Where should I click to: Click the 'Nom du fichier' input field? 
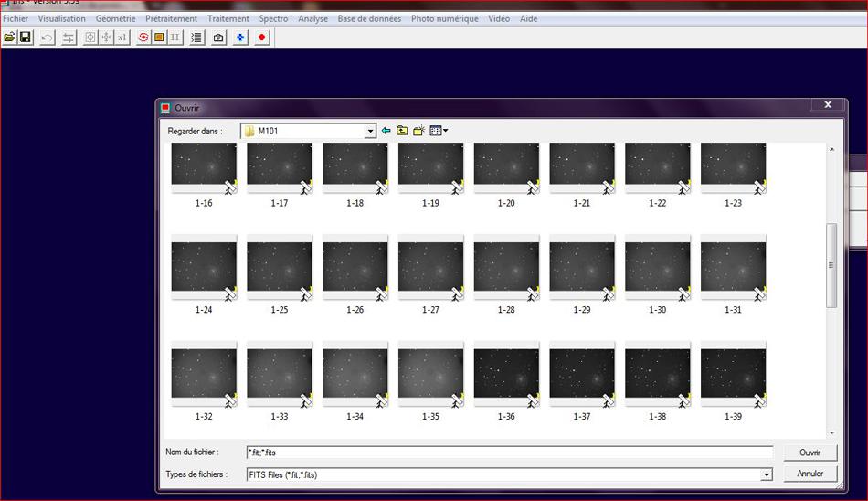509,453
